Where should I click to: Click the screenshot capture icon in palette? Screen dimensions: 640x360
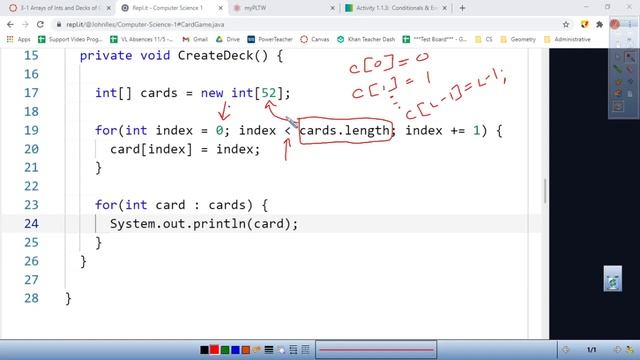tap(618, 107)
